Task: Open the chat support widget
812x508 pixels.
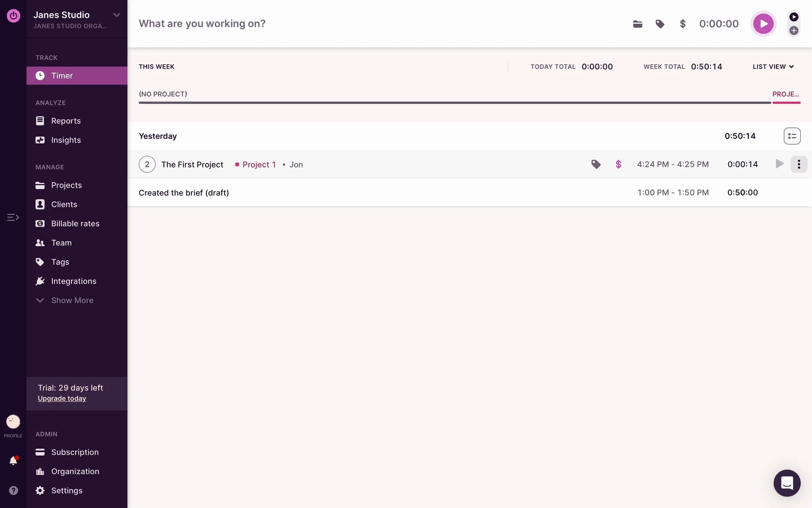Action: click(x=787, y=483)
